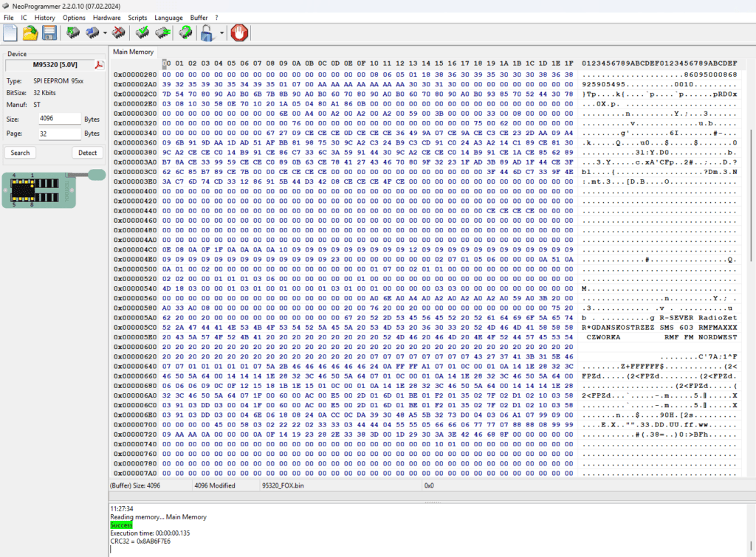Click the Detect button
The height and width of the screenshot is (557, 756).
87,153
